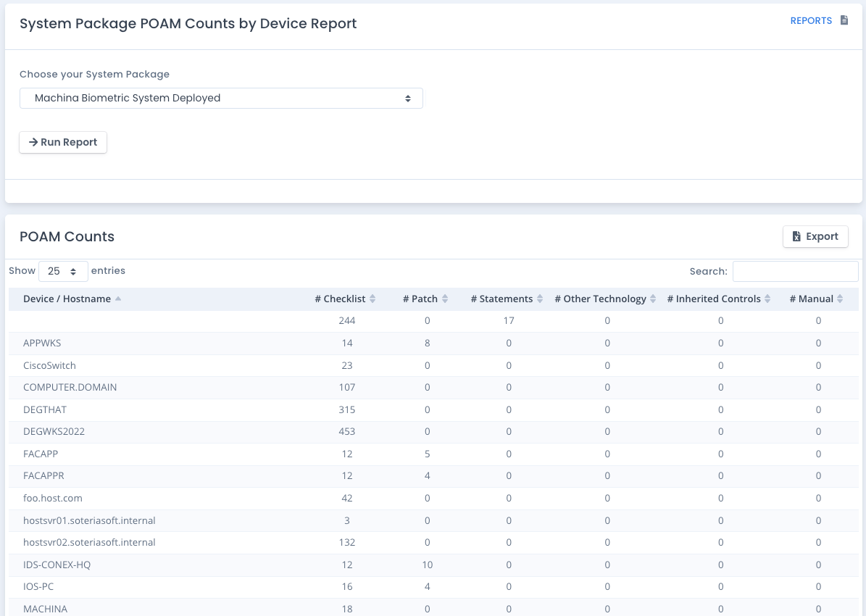Sort by # Statements column

pyautogui.click(x=507, y=299)
